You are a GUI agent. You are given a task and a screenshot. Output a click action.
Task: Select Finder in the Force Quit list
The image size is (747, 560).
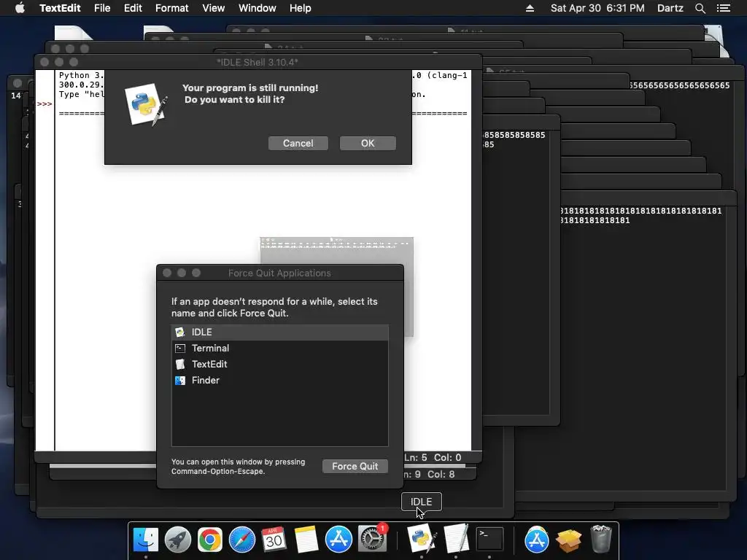(x=279, y=380)
